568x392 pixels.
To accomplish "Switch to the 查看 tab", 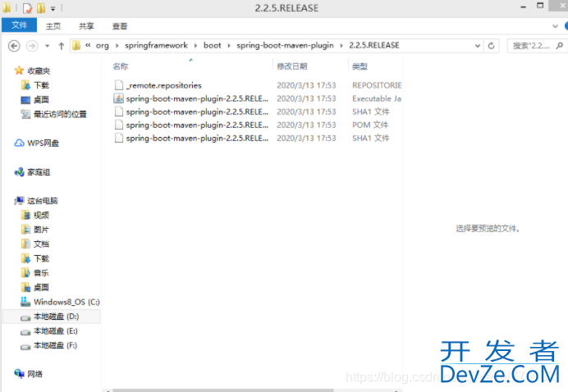I will [120, 26].
